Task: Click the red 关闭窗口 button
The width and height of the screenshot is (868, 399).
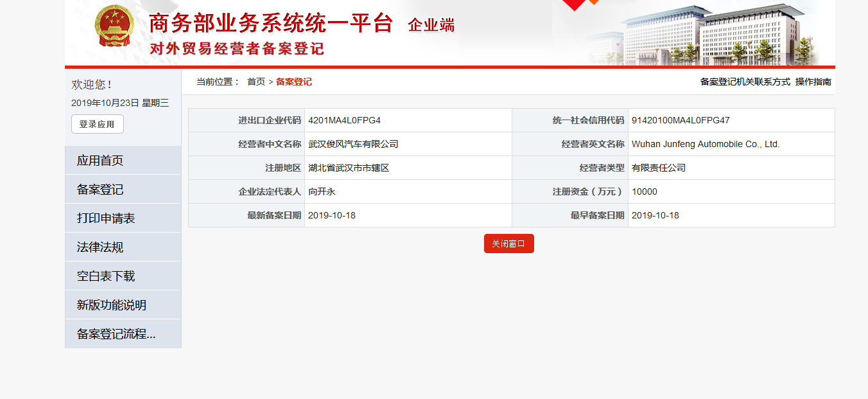Action: click(509, 244)
